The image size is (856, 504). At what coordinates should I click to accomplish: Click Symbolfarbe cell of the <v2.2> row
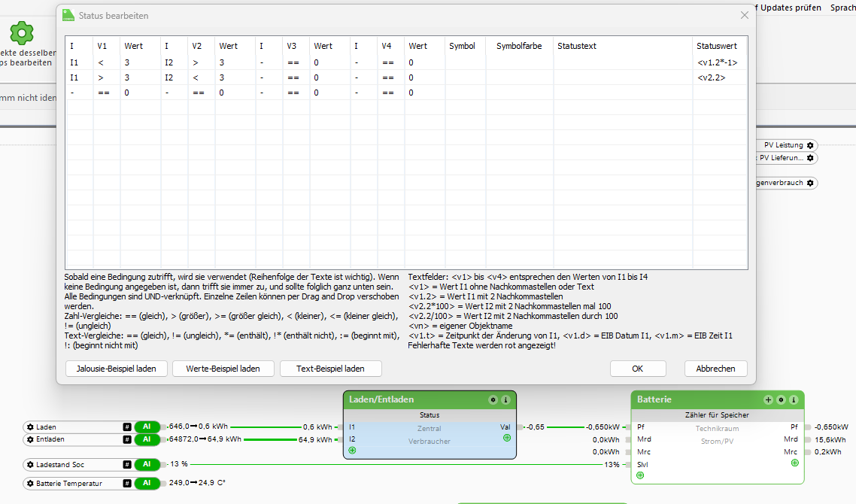point(519,77)
